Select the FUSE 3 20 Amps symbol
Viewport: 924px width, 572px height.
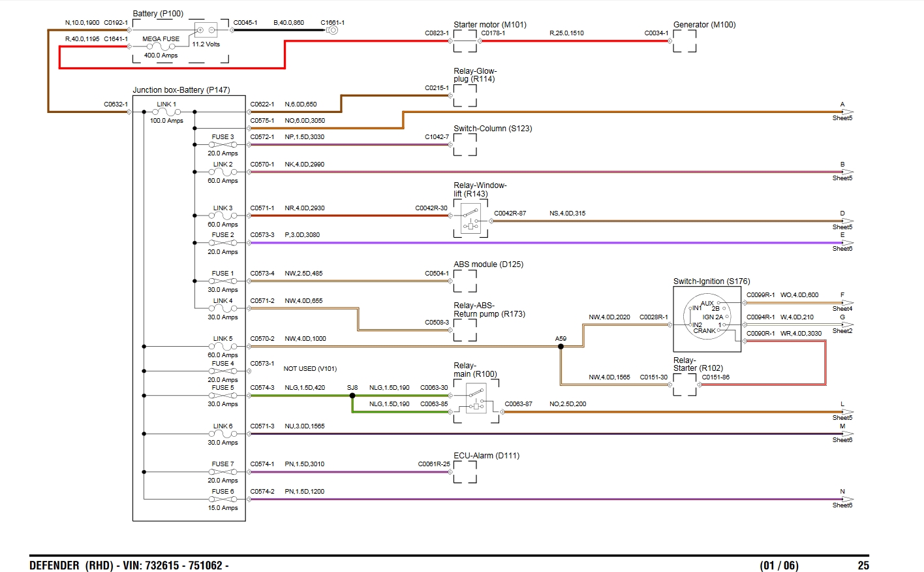point(223,145)
